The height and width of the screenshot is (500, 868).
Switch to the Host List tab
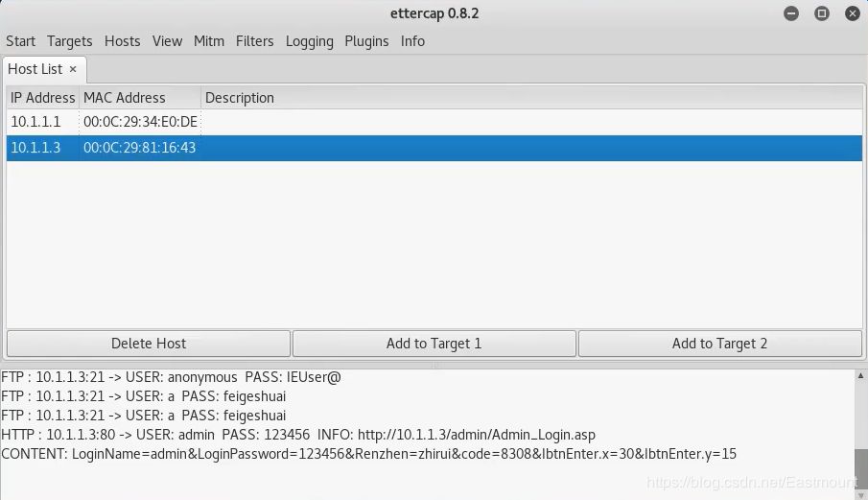[35, 69]
